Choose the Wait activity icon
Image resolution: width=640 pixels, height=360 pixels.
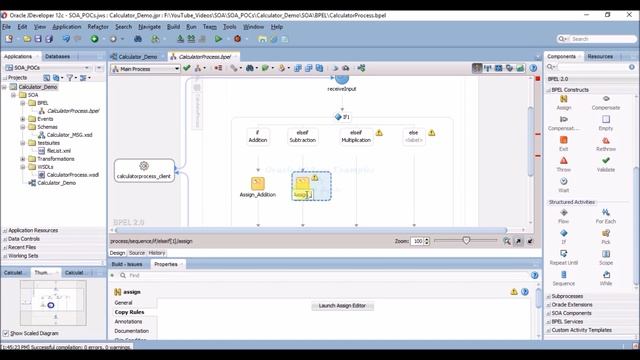[x=564, y=181]
